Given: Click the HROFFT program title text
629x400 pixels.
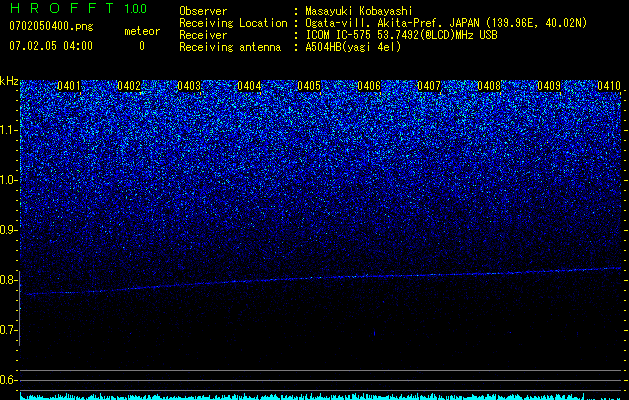Looking at the screenshot, I should [x=62, y=8].
